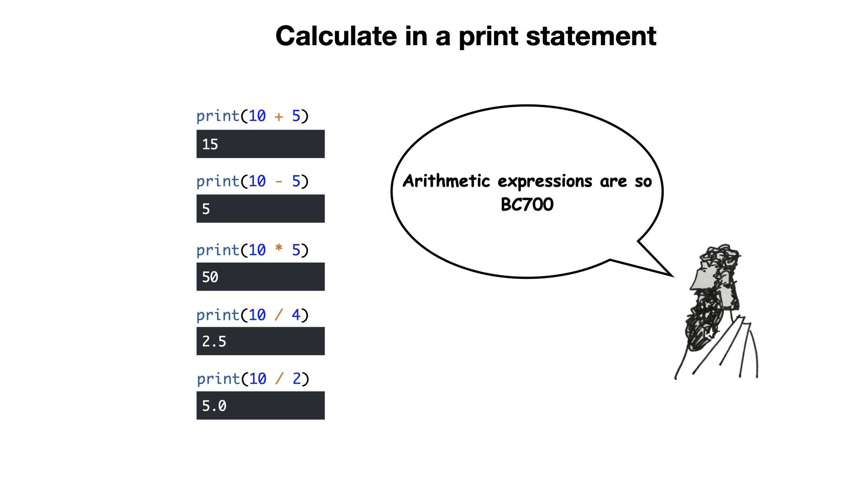The height and width of the screenshot is (488, 868).
Task: Click the output box showing 15
Action: 260,144
